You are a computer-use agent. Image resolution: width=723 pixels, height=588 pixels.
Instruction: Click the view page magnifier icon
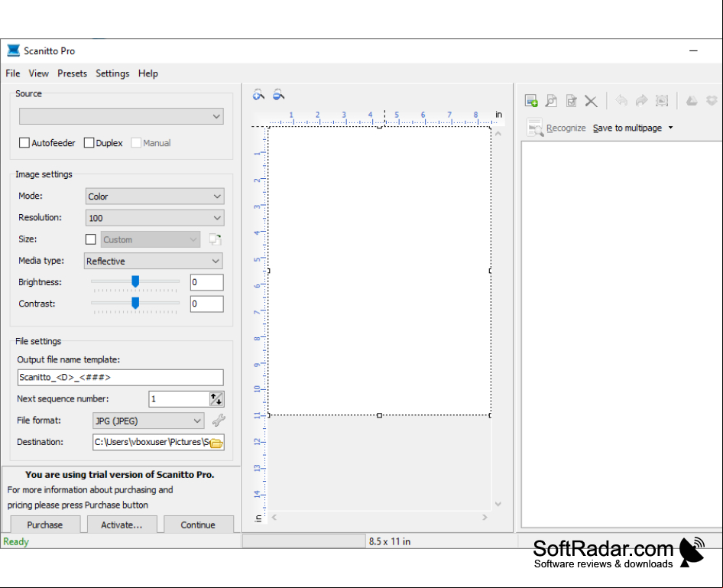click(x=551, y=100)
